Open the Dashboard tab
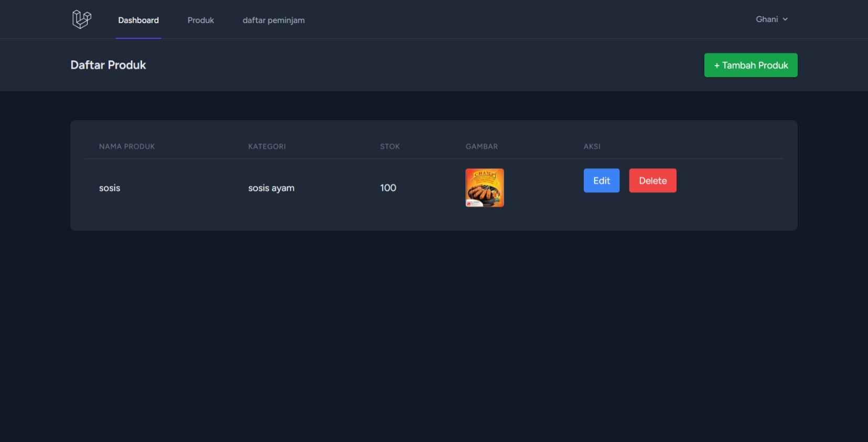 (x=138, y=20)
